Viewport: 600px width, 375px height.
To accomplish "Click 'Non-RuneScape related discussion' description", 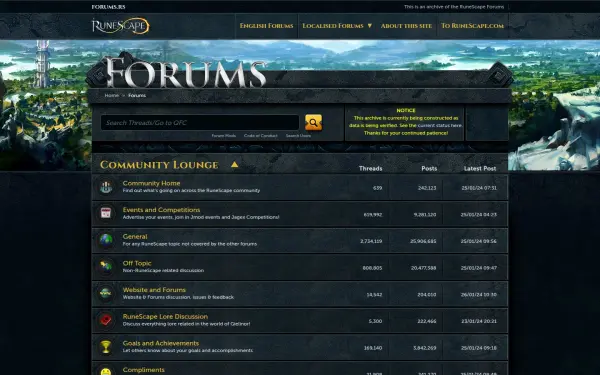I will 163,270.
